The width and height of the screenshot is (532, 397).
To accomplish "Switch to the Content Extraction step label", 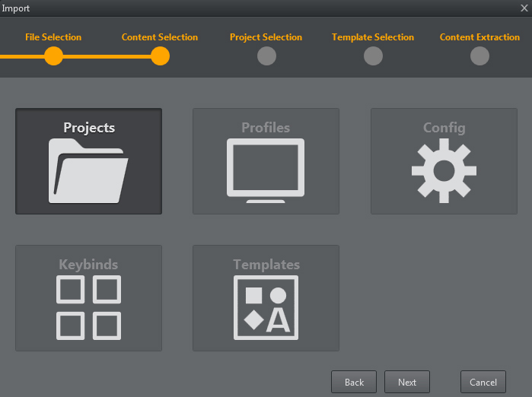I will click(479, 37).
